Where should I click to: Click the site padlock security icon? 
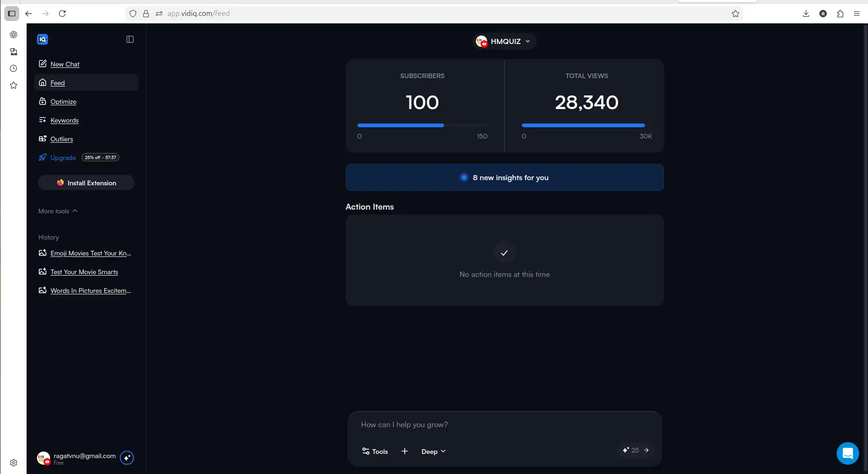(x=146, y=14)
